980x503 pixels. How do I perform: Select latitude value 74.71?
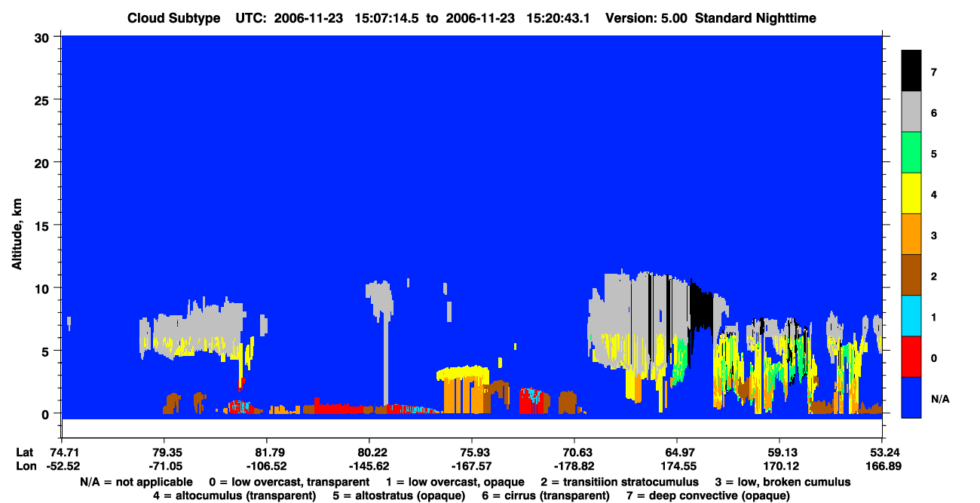pos(63,452)
